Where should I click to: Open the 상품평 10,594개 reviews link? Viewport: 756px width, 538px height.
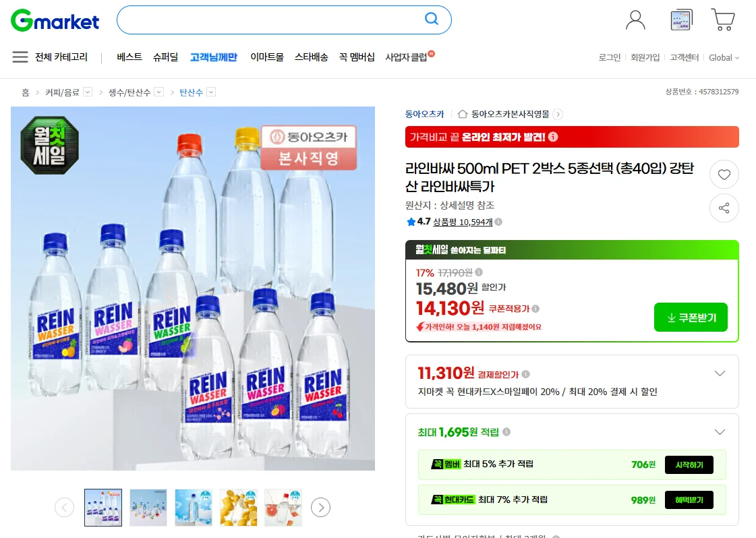click(x=463, y=222)
